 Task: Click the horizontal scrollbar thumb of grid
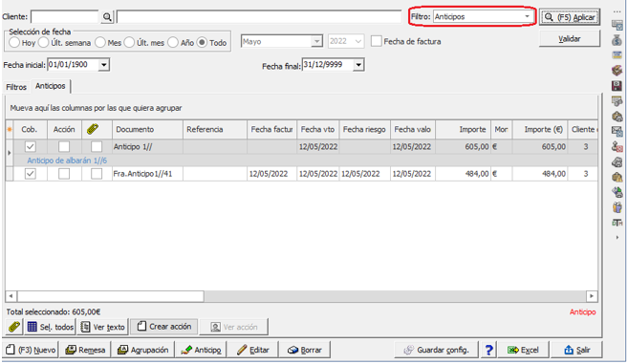click(x=110, y=296)
